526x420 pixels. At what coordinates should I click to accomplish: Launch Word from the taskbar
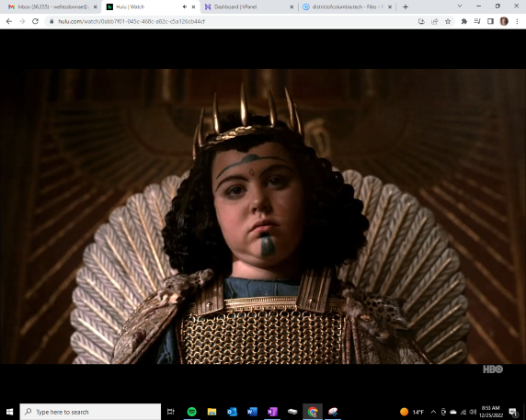pos(252,412)
